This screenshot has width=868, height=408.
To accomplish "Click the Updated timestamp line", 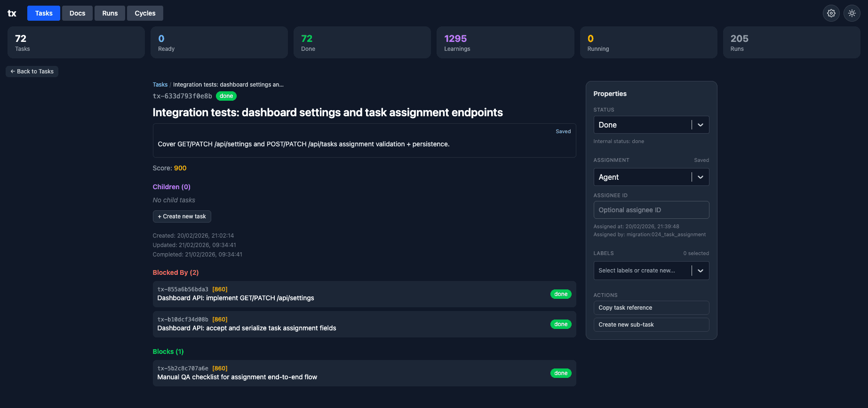I will (x=194, y=245).
